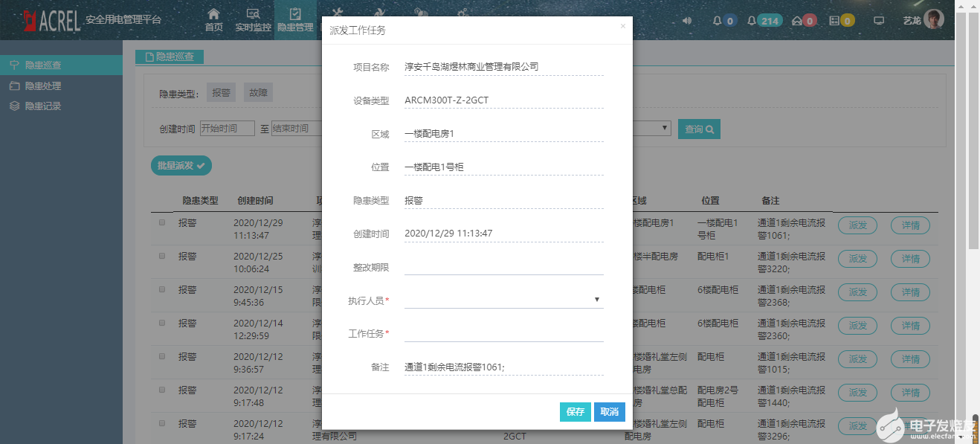
Task: Click 派发 for row with 报警1061
Action: (x=857, y=225)
